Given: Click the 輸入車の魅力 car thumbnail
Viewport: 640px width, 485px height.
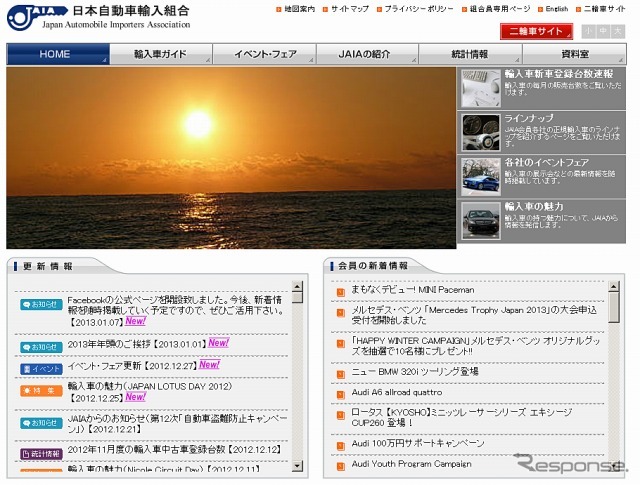Looking at the screenshot, I should point(481,220).
